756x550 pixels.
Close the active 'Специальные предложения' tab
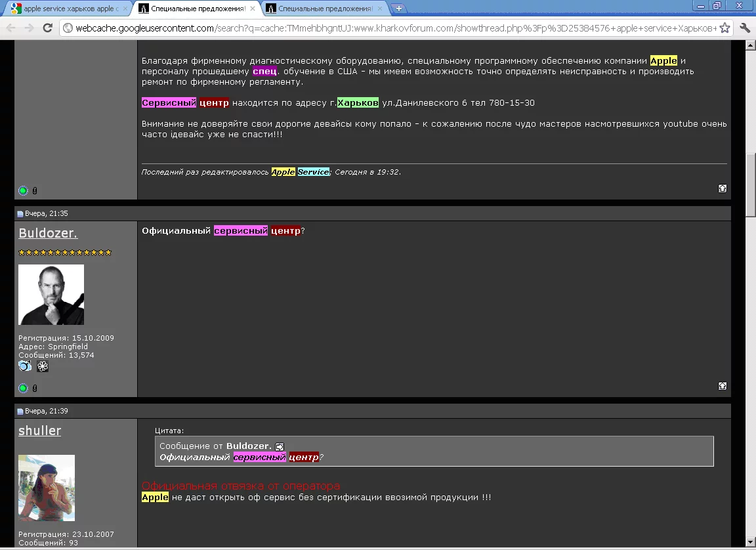click(x=253, y=8)
